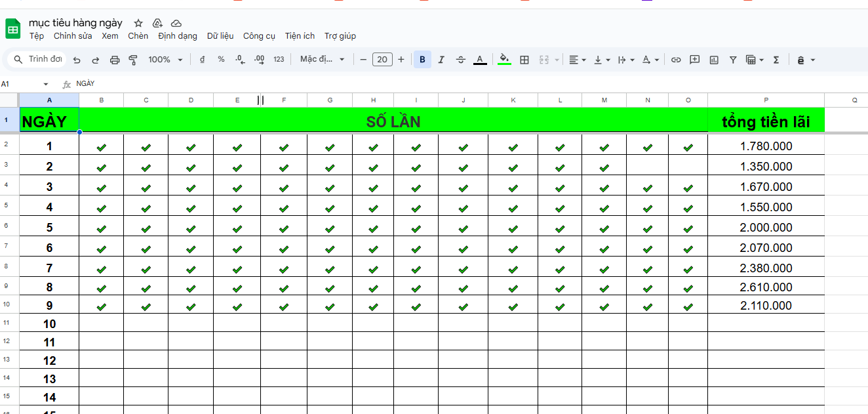Image resolution: width=868 pixels, height=414 pixels.
Task: Click the Undo arrow icon
Action: (x=77, y=60)
